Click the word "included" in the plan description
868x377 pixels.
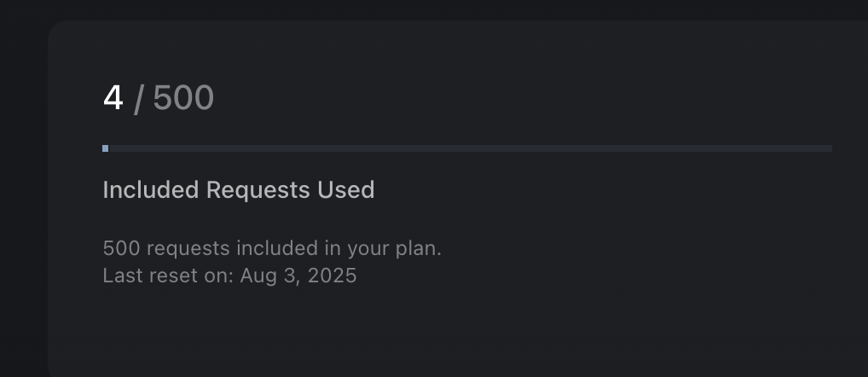pyautogui.click(x=275, y=249)
